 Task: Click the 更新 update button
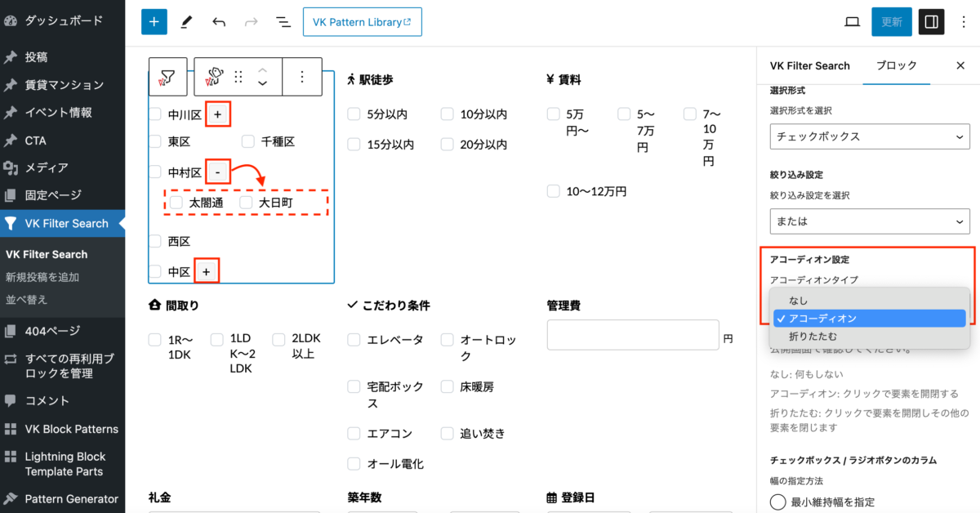click(x=891, y=22)
